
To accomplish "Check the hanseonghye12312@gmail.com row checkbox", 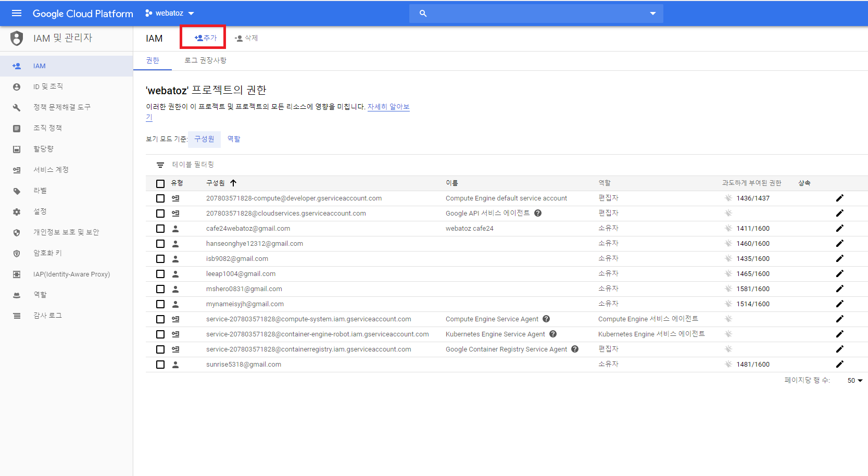I will tap(160, 244).
